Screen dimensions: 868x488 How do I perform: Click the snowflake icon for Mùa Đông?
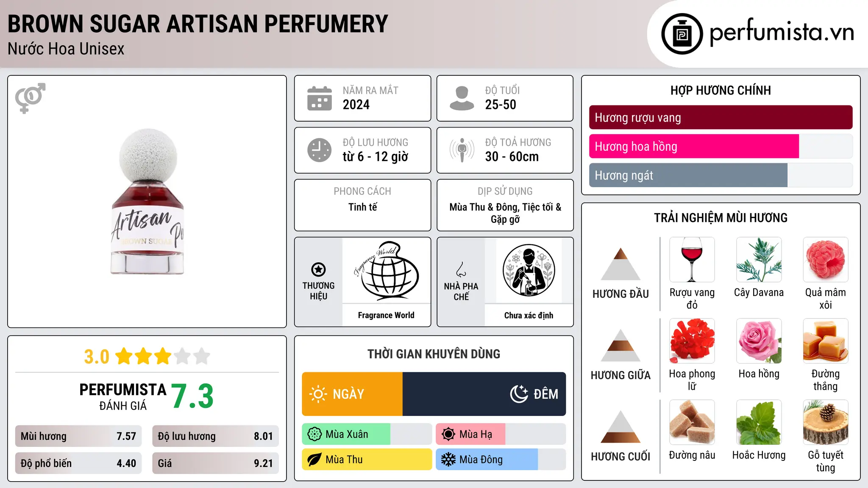click(448, 460)
